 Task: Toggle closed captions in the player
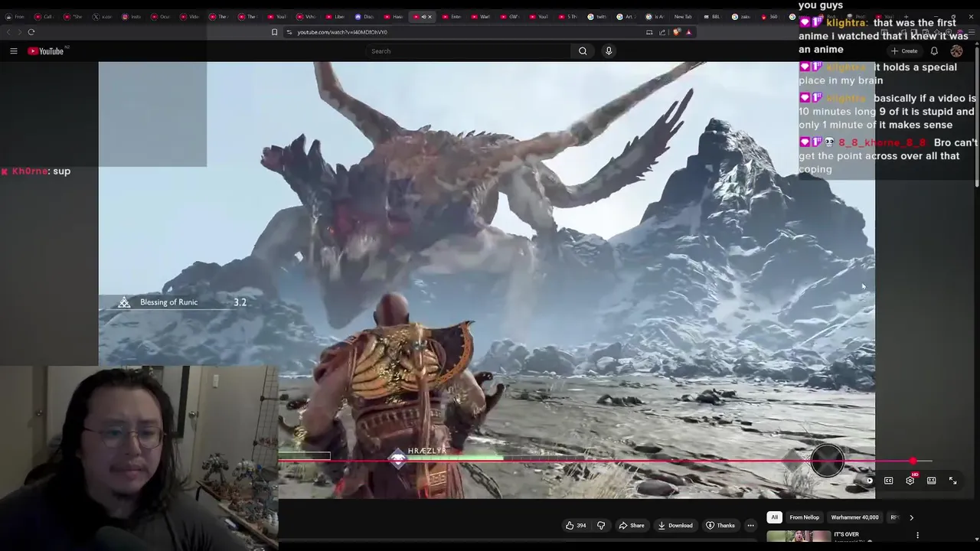coord(889,481)
